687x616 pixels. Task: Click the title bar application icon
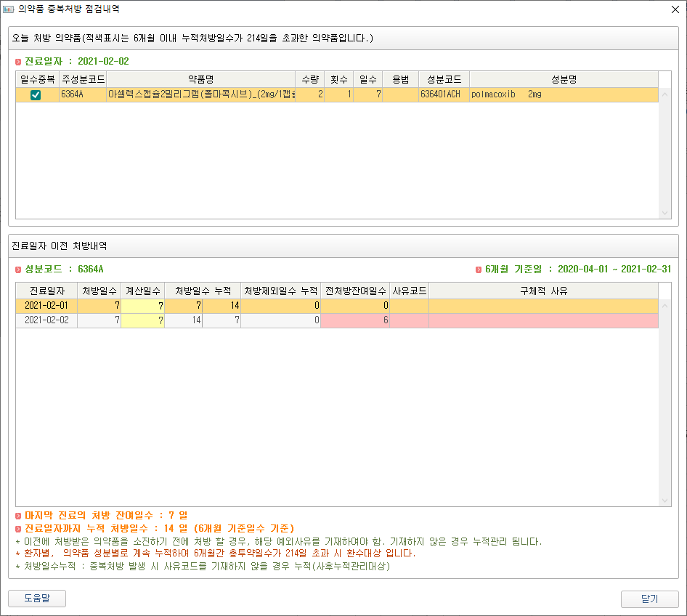[9, 9]
